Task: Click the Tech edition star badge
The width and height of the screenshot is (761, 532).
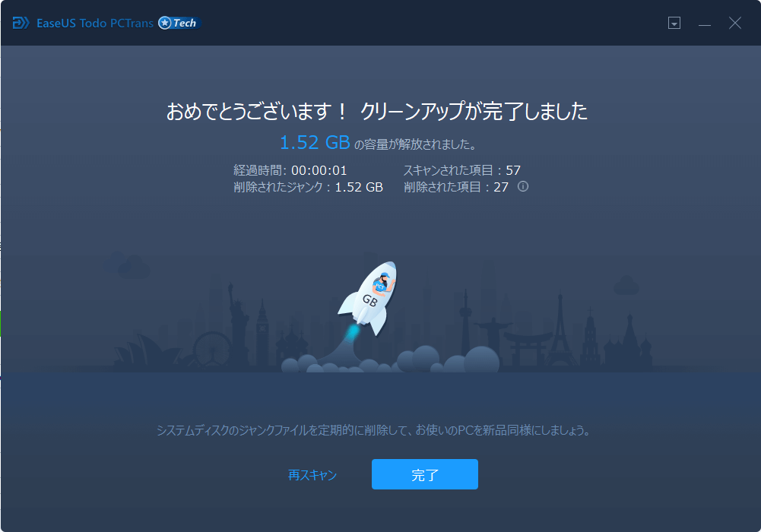Action: 165,23
